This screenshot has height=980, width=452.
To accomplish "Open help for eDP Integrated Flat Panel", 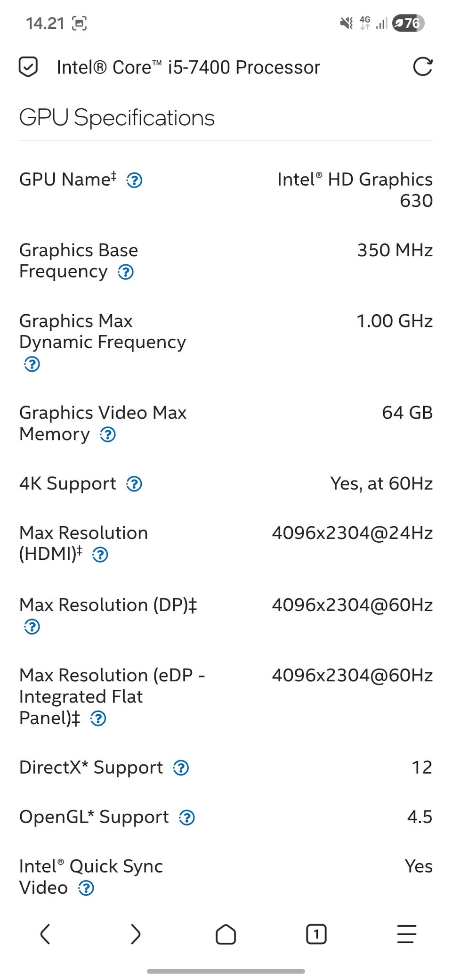I will 98,719.
